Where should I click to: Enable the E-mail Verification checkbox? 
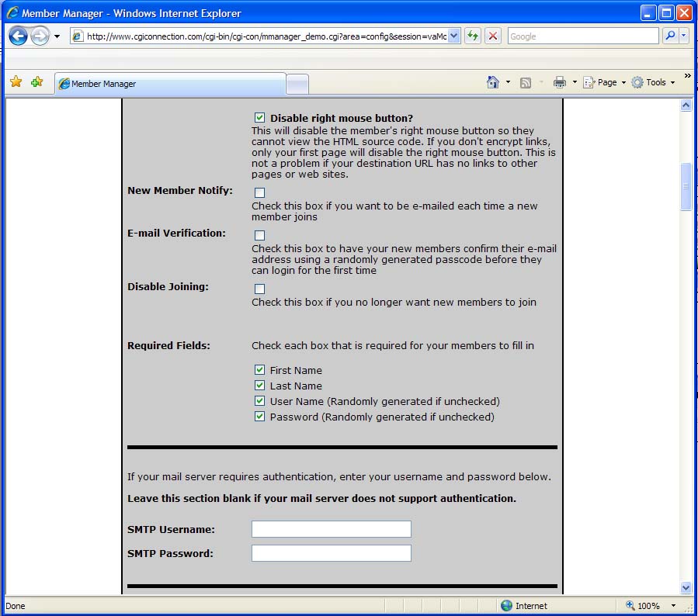259,235
